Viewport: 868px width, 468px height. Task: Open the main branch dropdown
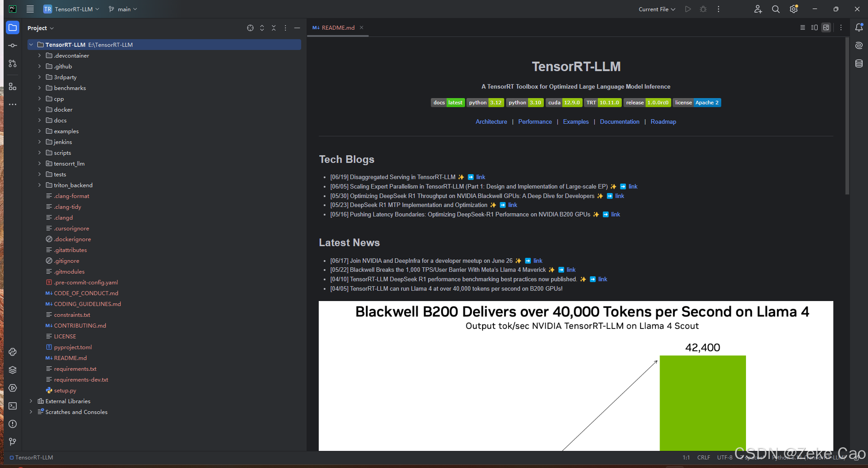[122, 9]
